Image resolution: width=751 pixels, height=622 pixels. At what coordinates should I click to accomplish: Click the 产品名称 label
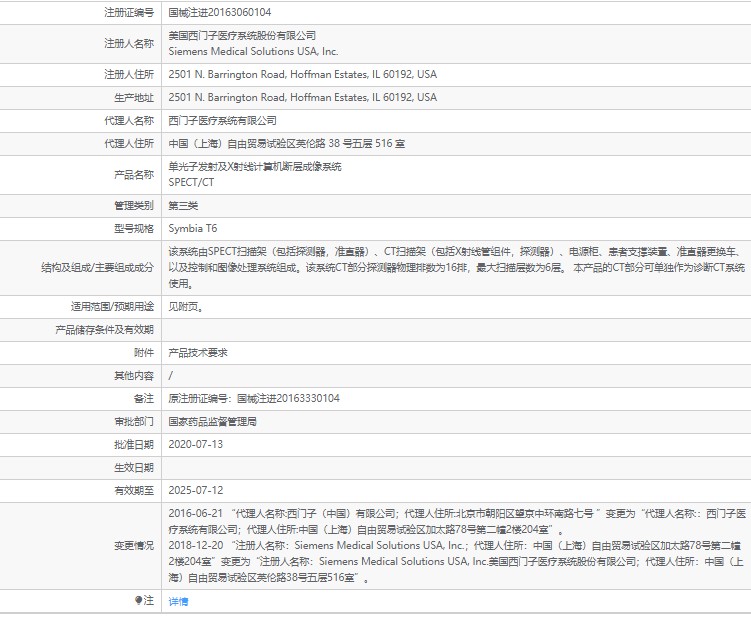tap(134, 175)
